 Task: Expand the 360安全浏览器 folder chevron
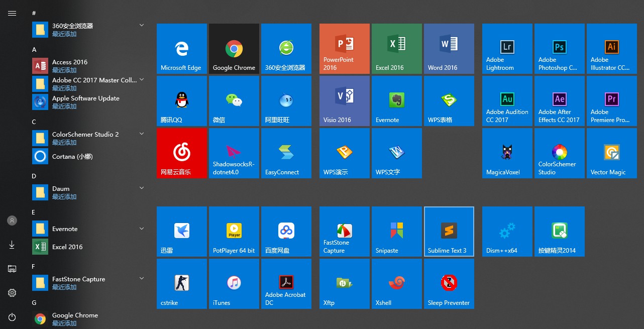coord(142,26)
